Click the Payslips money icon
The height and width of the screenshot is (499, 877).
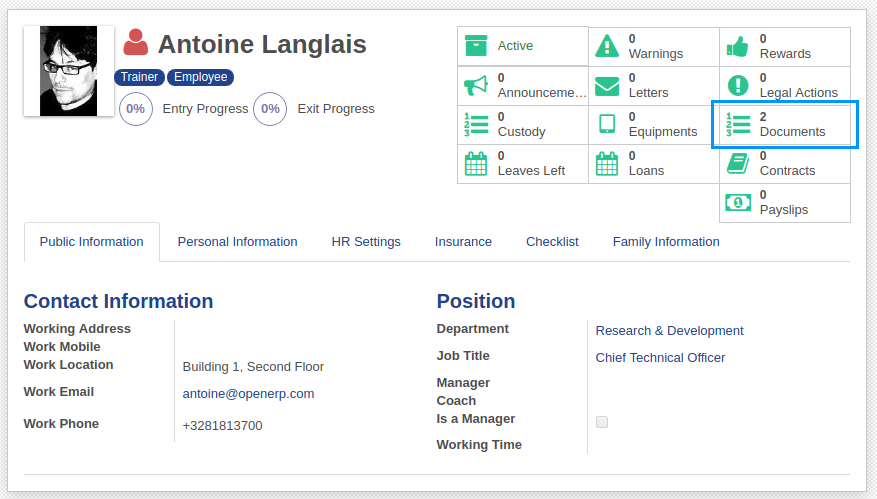tap(738, 202)
